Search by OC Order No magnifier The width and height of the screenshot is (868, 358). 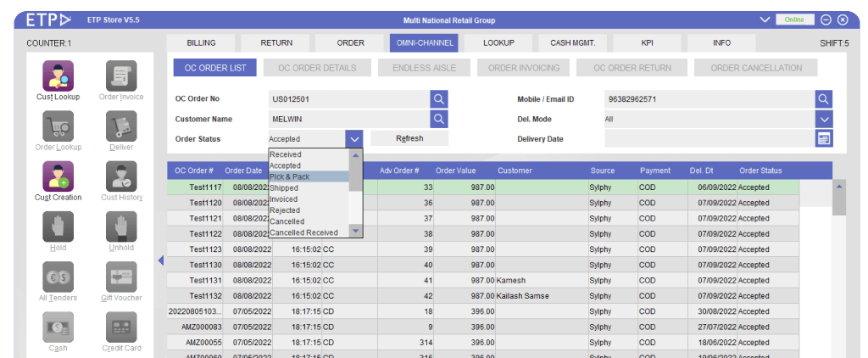(x=439, y=99)
